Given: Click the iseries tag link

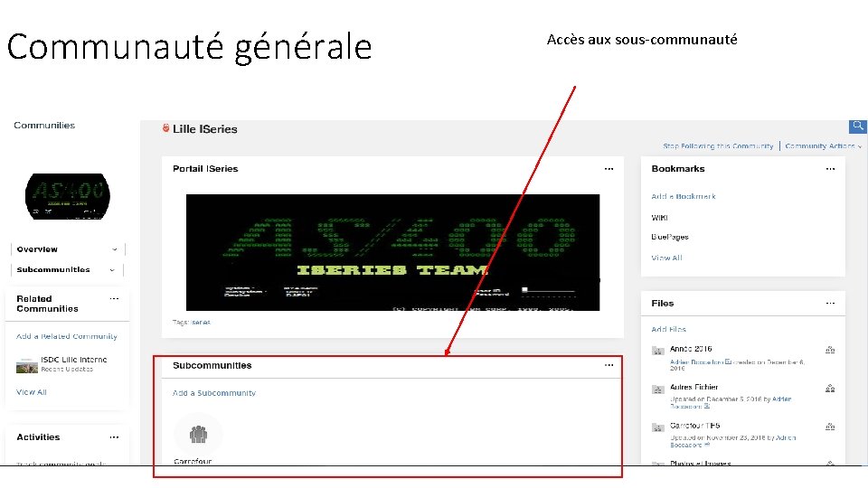Looking at the screenshot, I should (x=201, y=322).
